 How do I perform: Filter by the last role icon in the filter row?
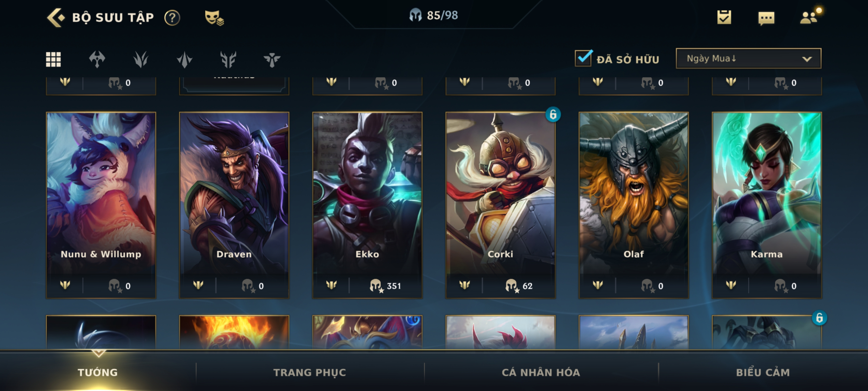(272, 60)
